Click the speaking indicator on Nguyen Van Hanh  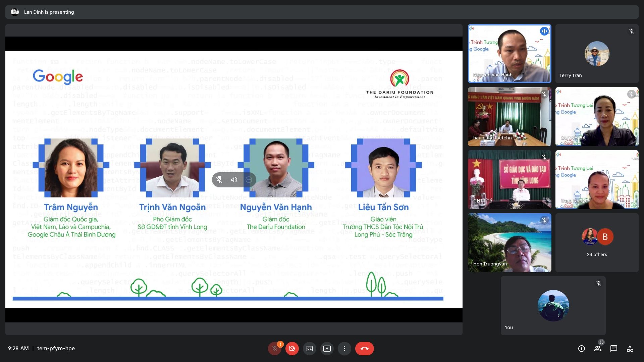[x=544, y=31]
